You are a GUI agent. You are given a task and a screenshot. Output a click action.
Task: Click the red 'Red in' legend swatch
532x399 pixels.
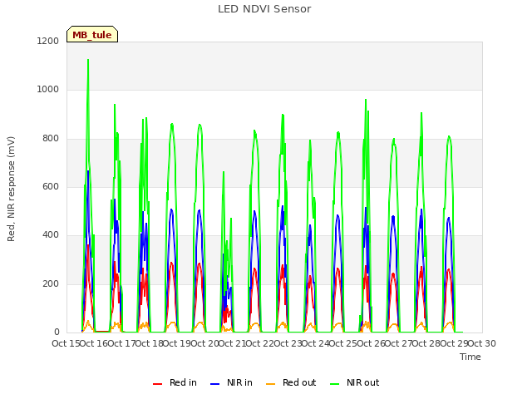tap(157, 384)
